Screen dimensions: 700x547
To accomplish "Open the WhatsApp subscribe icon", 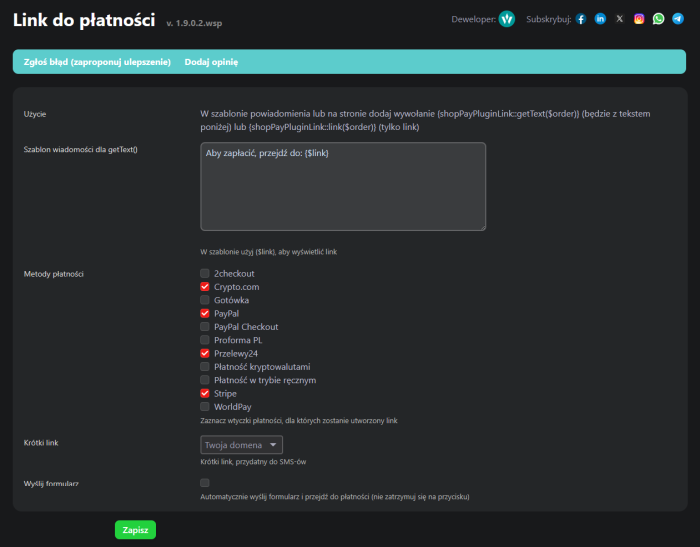I will tap(658, 19).
